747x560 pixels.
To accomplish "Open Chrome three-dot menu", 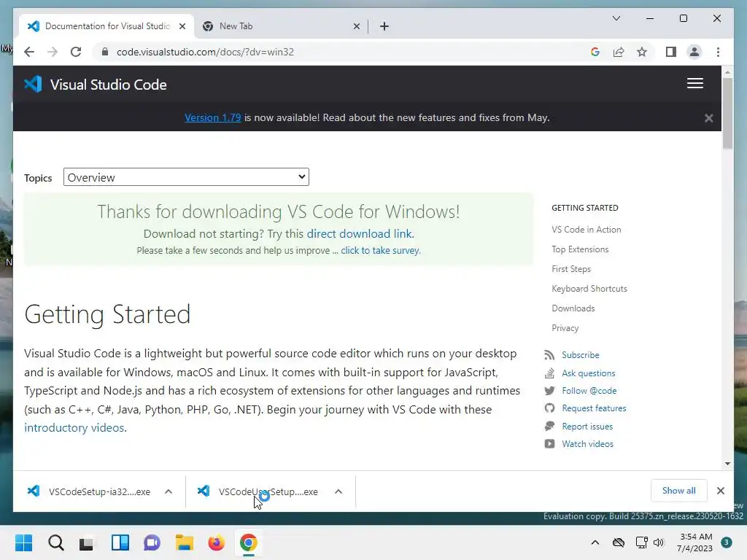I will 718,52.
